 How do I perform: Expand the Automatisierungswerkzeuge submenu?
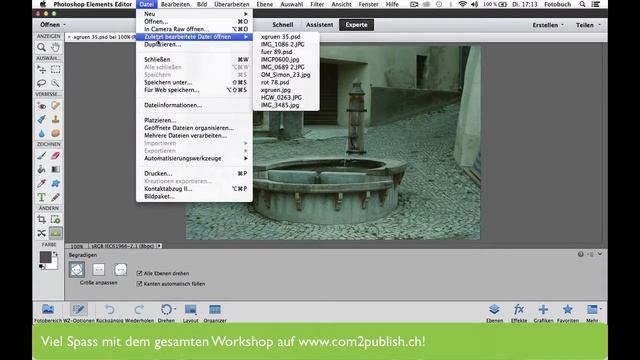coord(194,158)
